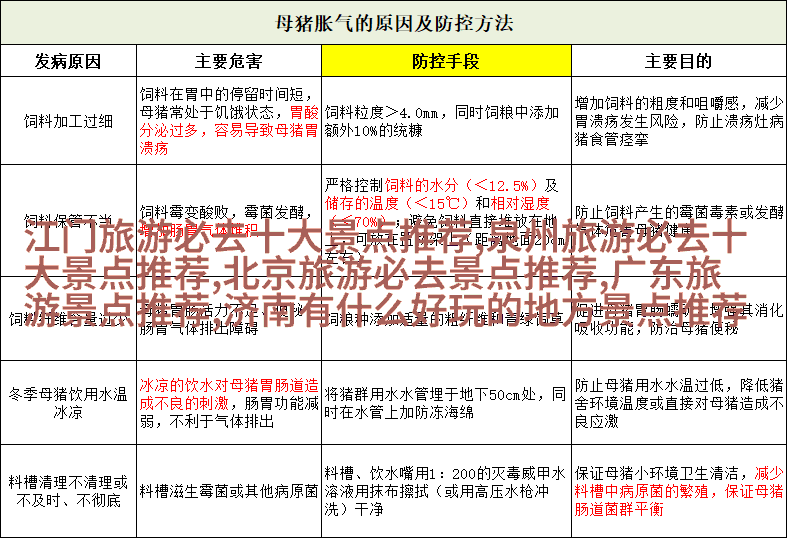This screenshot has height=538, width=787.
Task: Select the cell 料槽滋生霉菌或其他病原菌
Action: pyautogui.click(x=229, y=491)
